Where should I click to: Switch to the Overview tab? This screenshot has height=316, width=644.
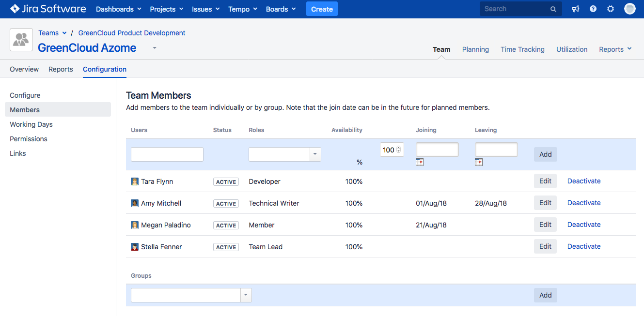point(24,69)
